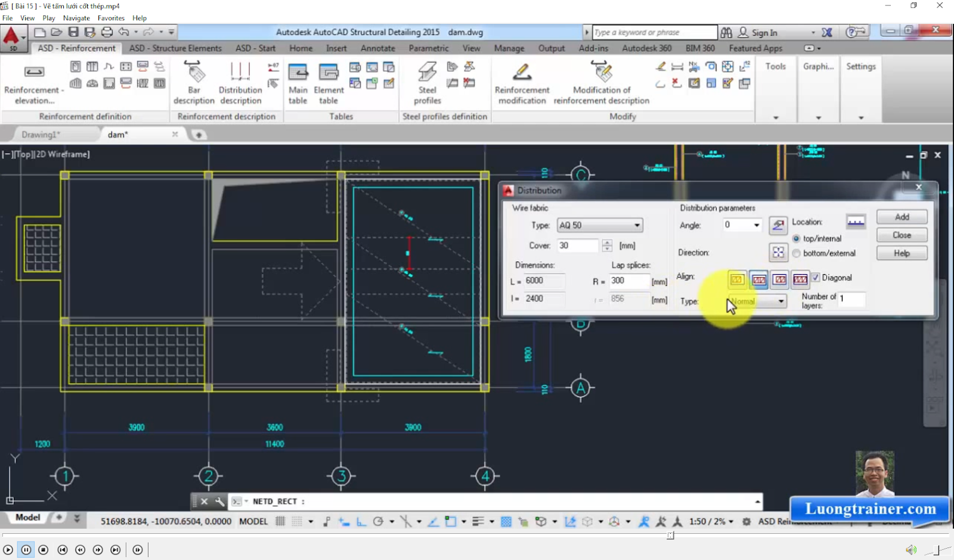Open the Type dropdown showing Normal
The width and height of the screenshot is (954, 560).
(x=781, y=301)
